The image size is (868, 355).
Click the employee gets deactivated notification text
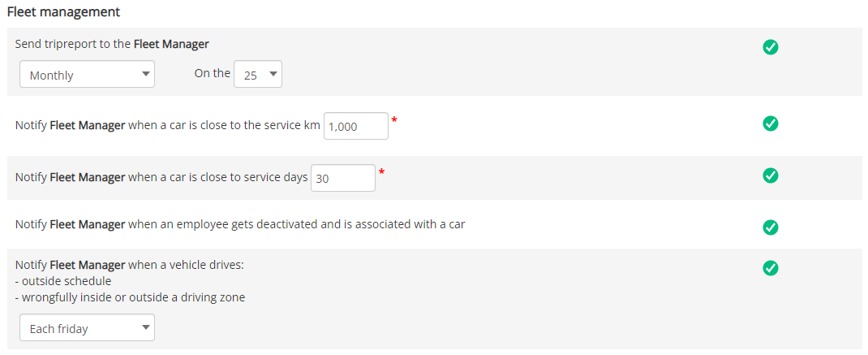click(239, 225)
